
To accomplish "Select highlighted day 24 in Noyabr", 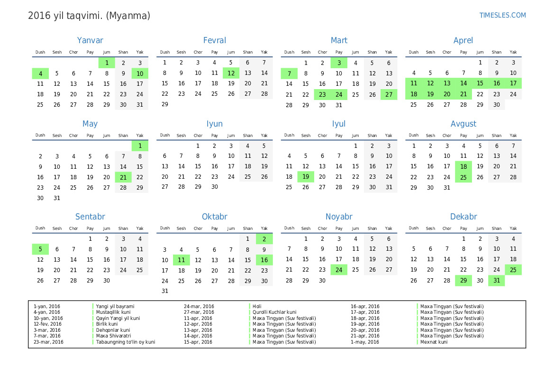I will pos(339,270).
